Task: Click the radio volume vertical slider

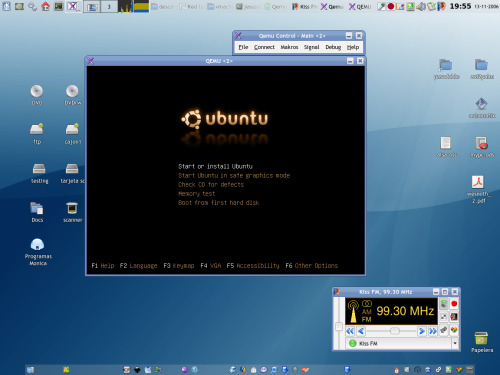Action: (339, 326)
